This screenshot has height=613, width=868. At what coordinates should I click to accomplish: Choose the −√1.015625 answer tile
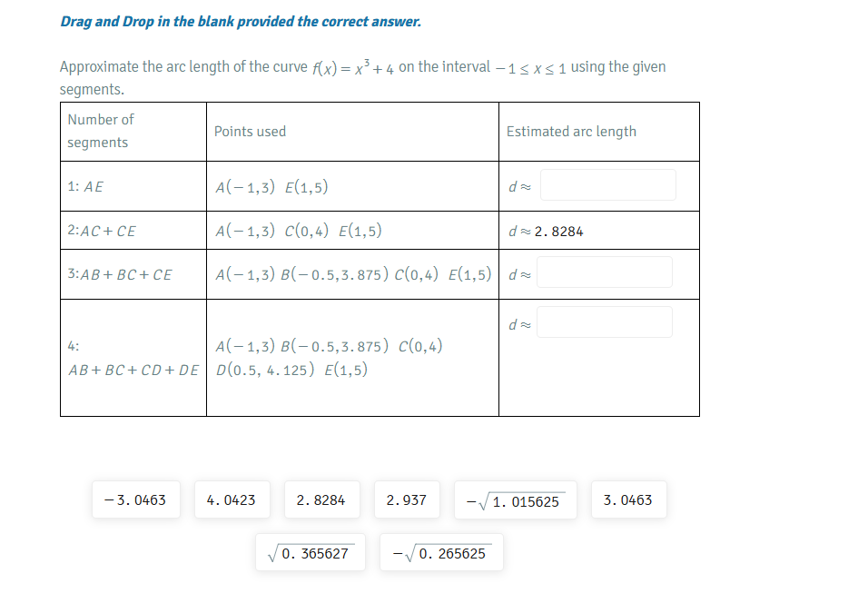pyautogui.click(x=515, y=499)
